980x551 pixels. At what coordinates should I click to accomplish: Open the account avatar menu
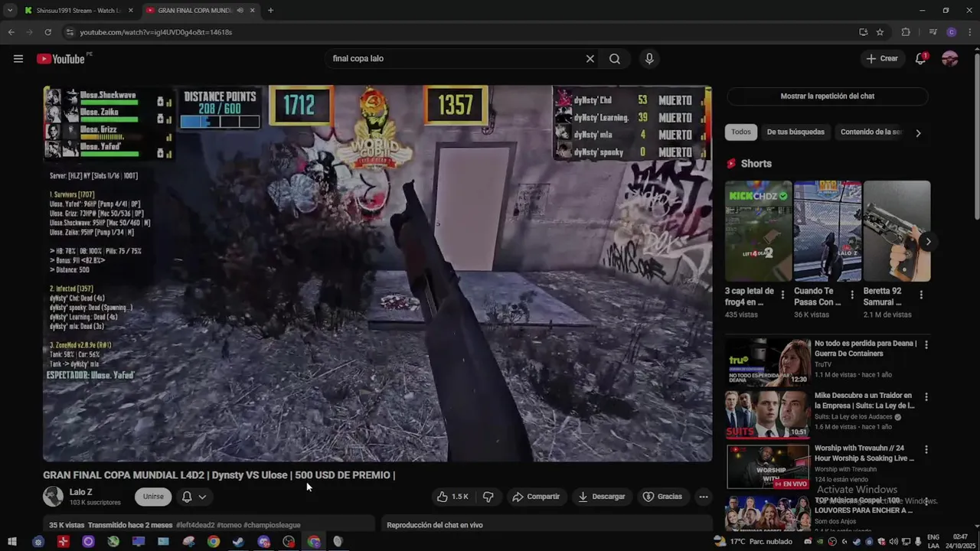tap(950, 59)
